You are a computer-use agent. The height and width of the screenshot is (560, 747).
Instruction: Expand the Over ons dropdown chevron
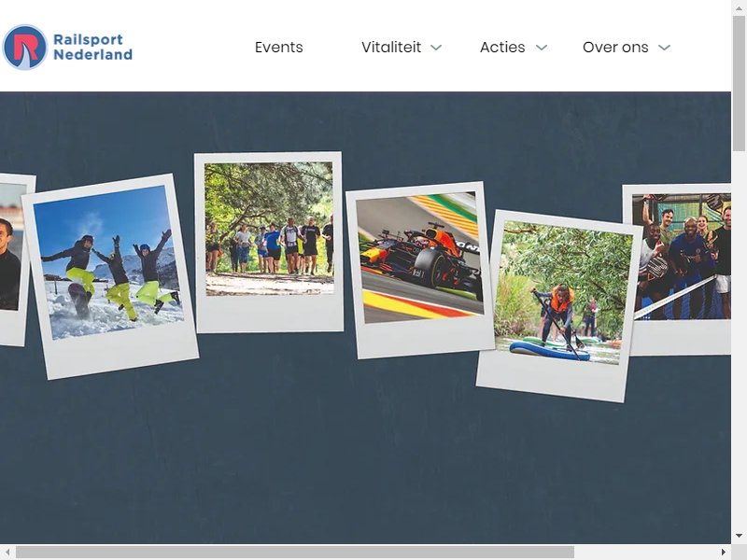point(664,48)
